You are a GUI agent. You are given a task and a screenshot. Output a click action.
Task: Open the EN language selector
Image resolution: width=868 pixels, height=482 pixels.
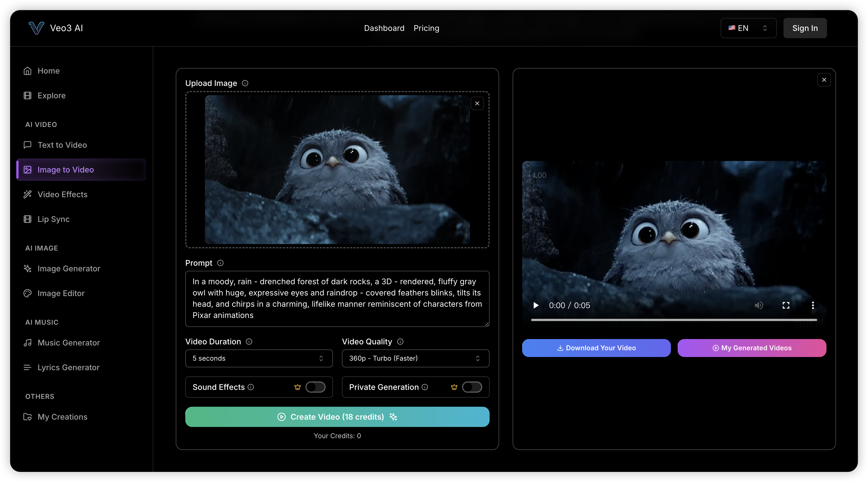(x=748, y=28)
